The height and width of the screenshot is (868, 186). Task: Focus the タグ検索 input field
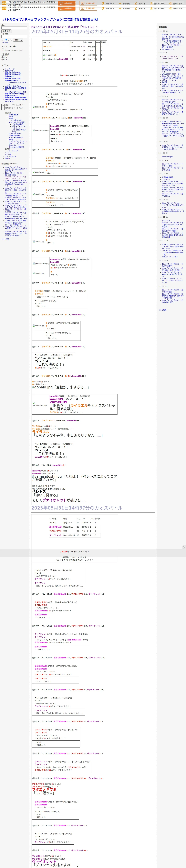[14, 36]
